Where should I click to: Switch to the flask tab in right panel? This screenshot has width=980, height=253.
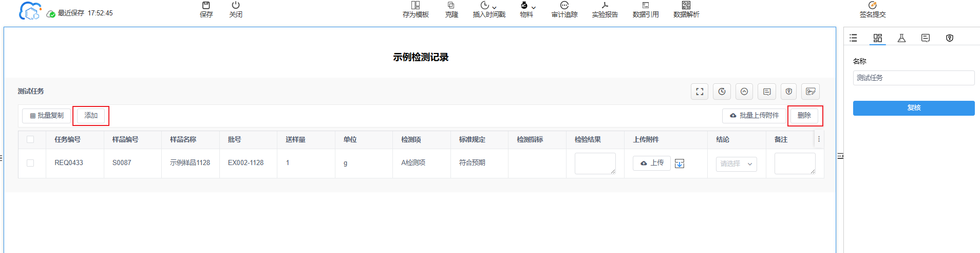tap(901, 38)
